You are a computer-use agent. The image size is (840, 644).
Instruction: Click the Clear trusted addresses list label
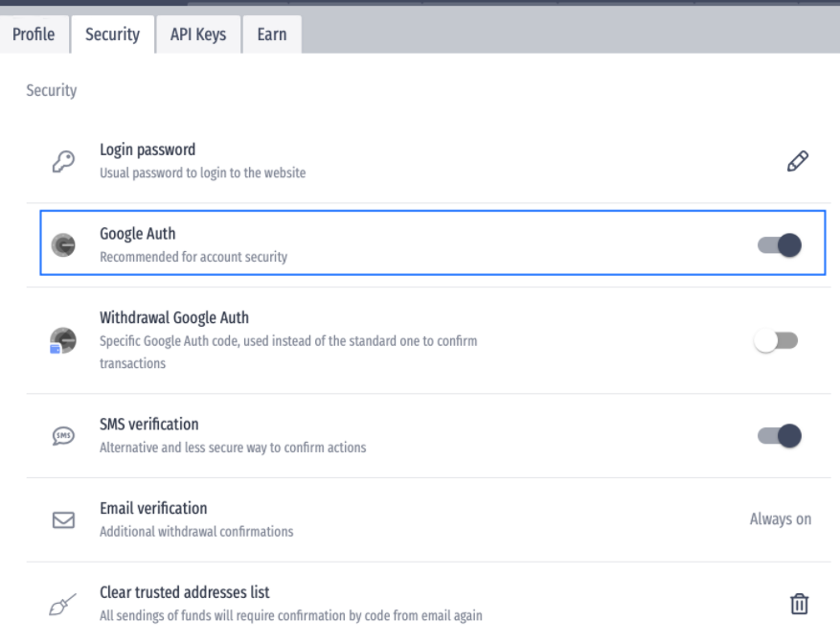184,592
